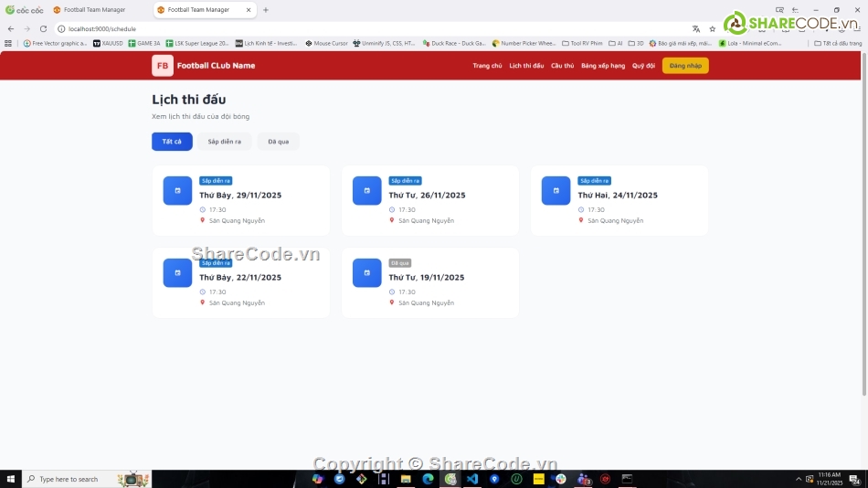Click calendar icon on Thứ Tư 19/11/2025 card

point(367,272)
